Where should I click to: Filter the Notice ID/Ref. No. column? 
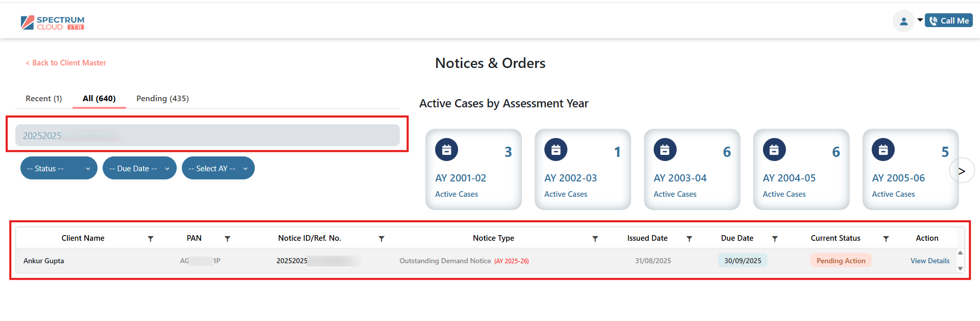click(x=381, y=239)
